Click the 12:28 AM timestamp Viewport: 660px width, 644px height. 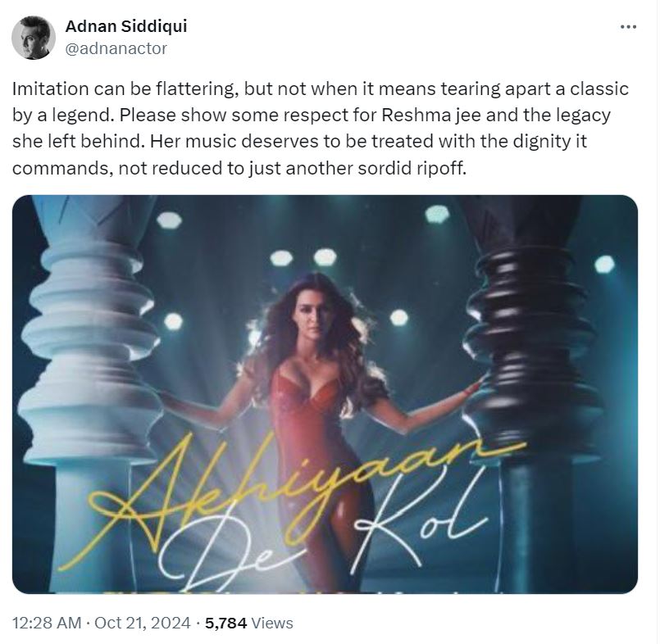[48, 624]
